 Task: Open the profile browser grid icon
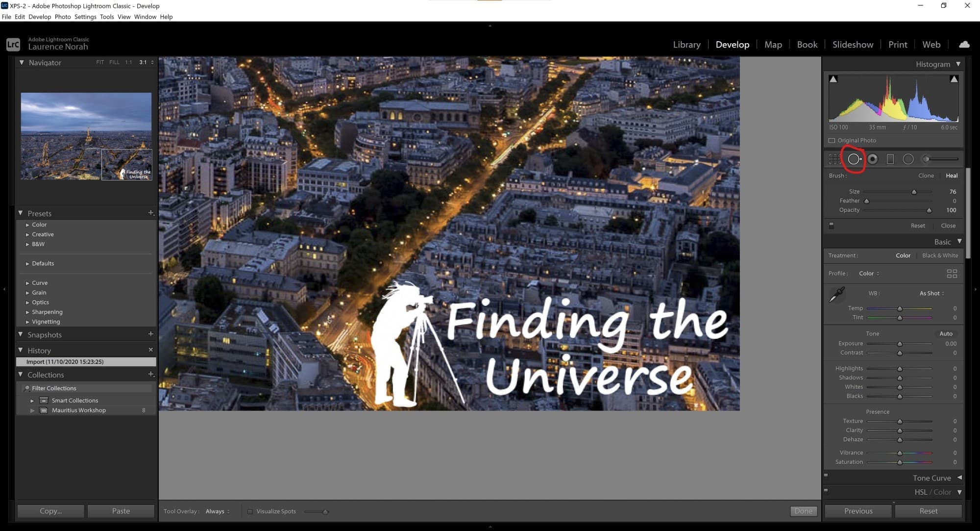pos(952,274)
